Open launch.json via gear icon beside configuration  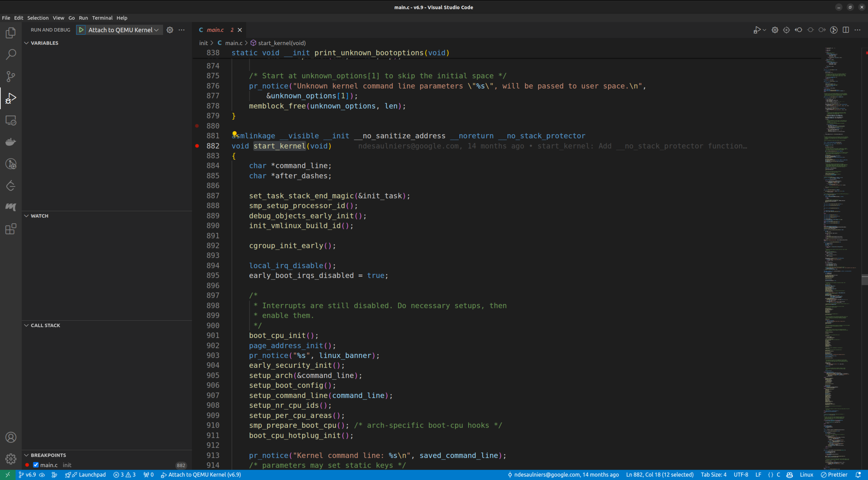[170, 30]
